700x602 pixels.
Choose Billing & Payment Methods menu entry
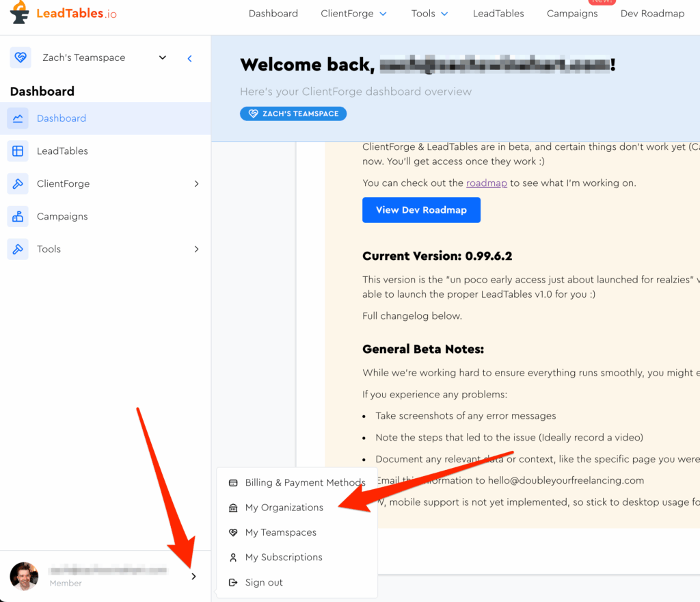pos(305,483)
